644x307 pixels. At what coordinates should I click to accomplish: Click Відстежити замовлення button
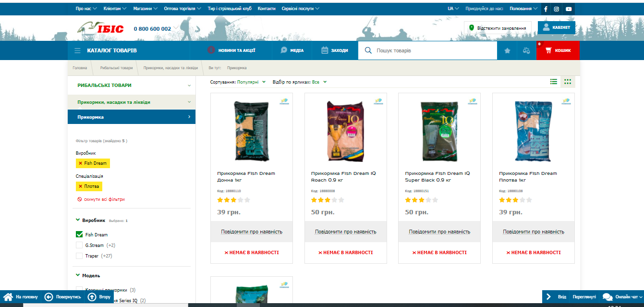tap(498, 28)
